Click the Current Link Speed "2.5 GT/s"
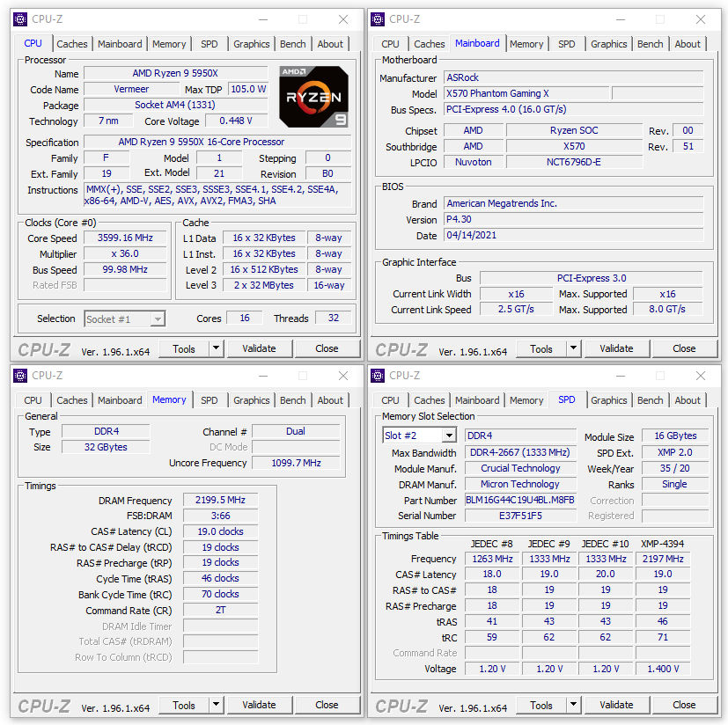 516,309
